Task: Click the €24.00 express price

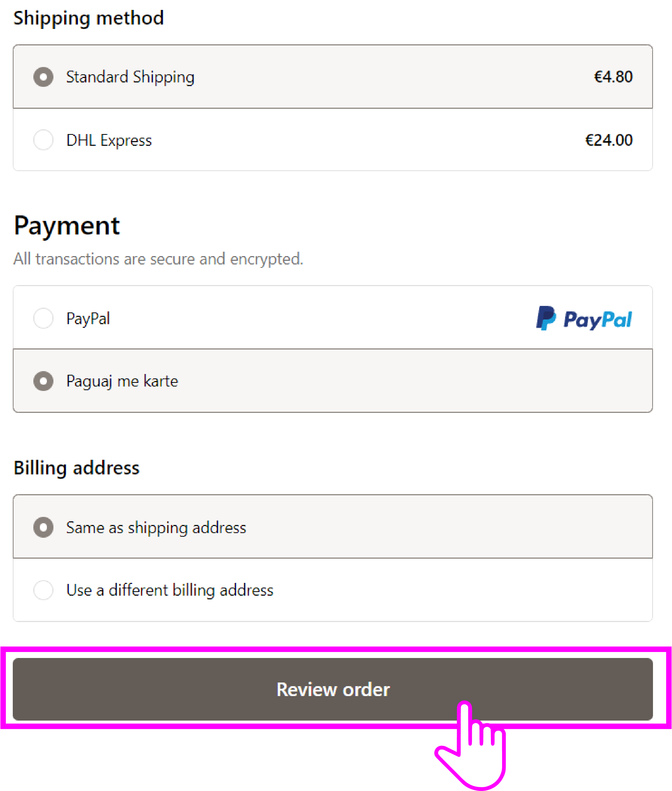Action: click(608, 140)
